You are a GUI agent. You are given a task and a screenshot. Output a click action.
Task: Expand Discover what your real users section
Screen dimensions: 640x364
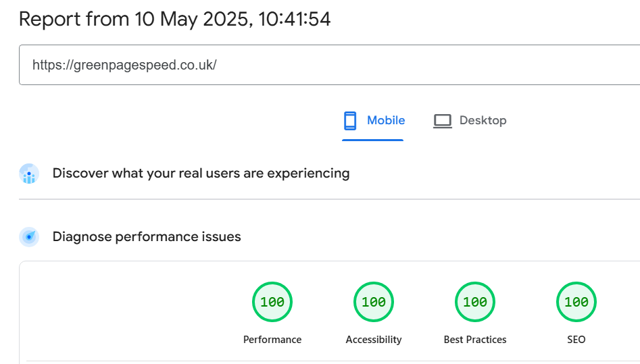coord(201,174)
